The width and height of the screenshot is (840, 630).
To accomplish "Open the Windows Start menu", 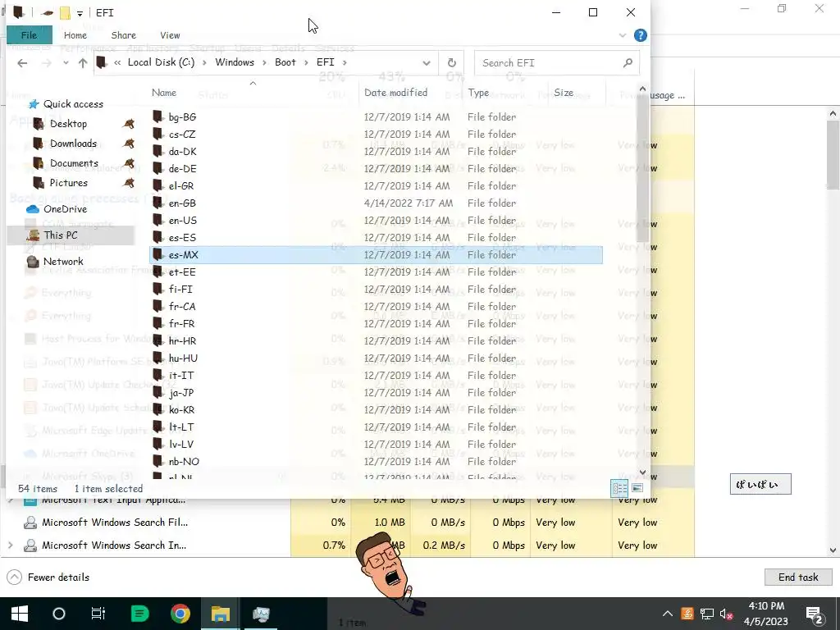I will point(20,614).
